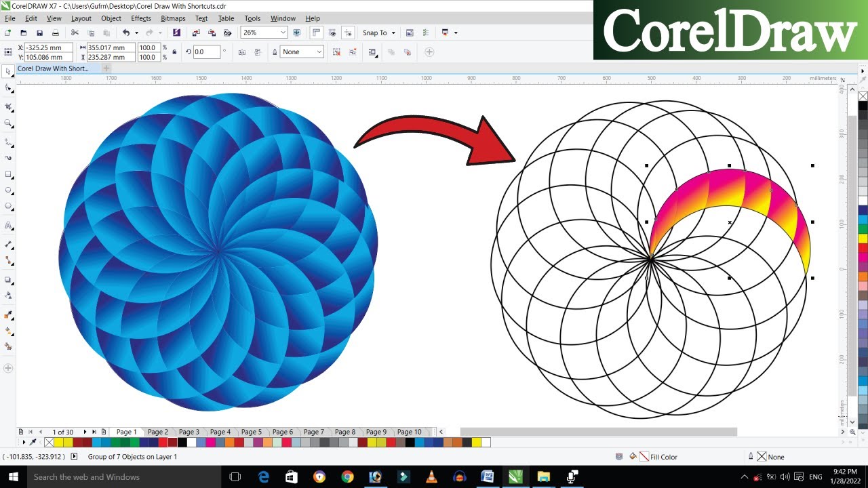The width and height of the screenshot is (868, 488).
Task: Click the next page arrow in navigator
Action: [85, 432]
